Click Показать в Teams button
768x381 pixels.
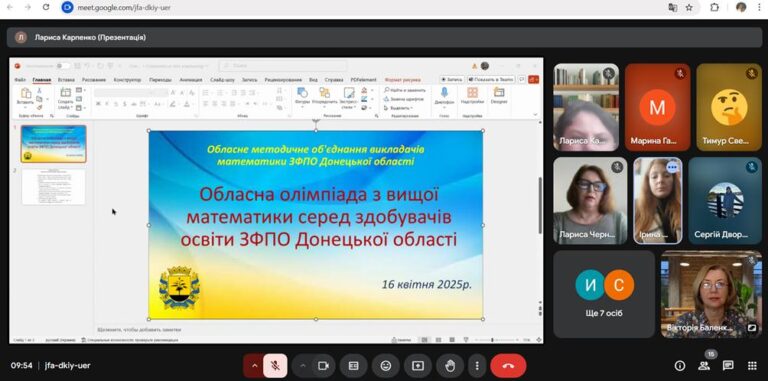pyautogui.click(x=490, y=79)
